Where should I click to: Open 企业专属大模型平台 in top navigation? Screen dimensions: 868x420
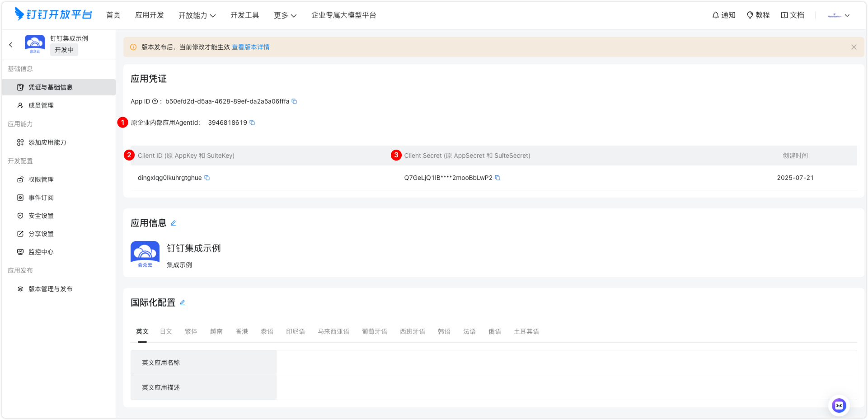(x=344, y=15)
